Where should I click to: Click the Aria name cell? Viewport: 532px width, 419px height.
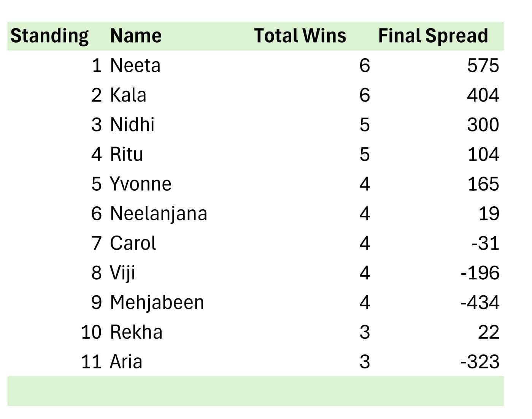[126, 362]
